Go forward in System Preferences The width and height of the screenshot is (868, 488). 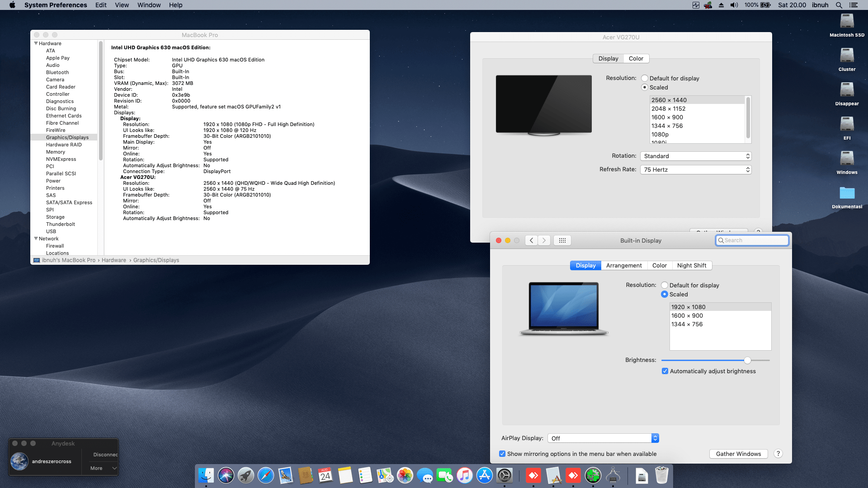click(x=544, y=240)
